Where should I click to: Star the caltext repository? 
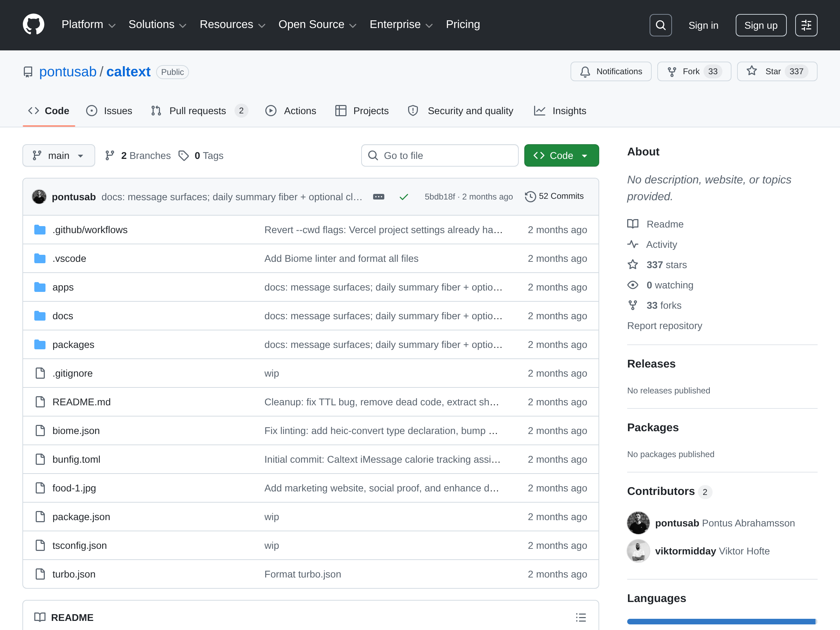pos(777,71)
